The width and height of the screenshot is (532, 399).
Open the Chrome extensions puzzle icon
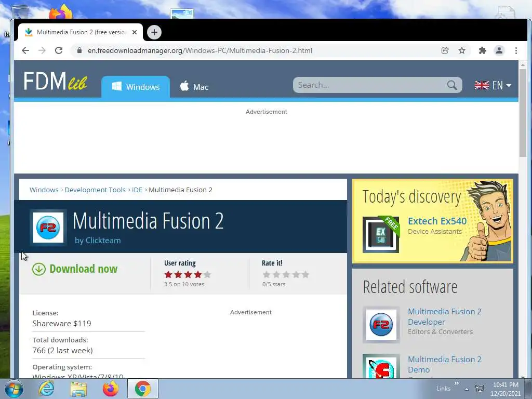[x=482, y=50]
